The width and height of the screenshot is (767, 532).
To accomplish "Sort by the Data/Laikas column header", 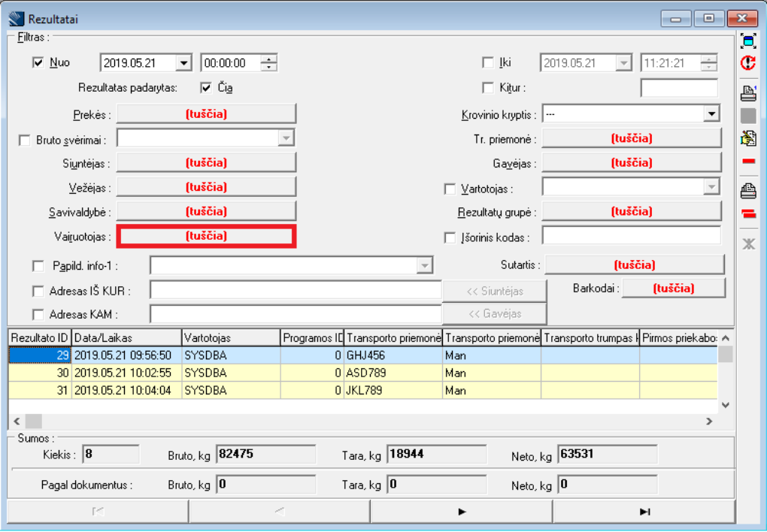I will click(126, 338).
